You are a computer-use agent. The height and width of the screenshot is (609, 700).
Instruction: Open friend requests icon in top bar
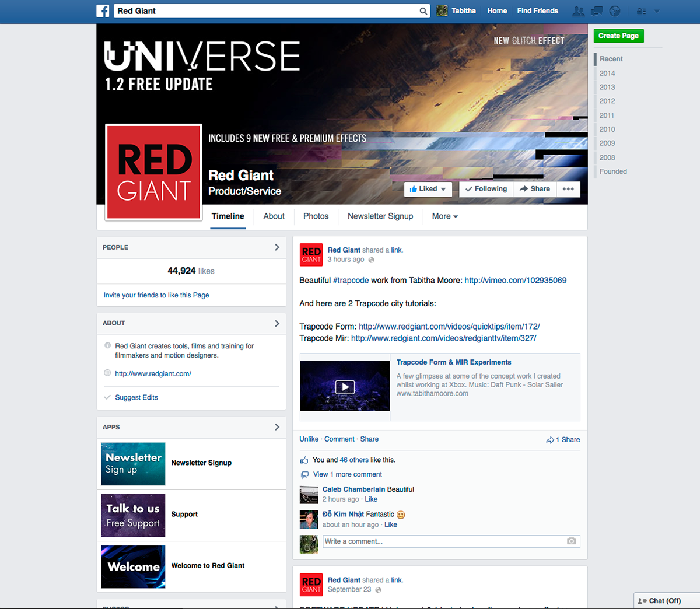tap(578, 11)
